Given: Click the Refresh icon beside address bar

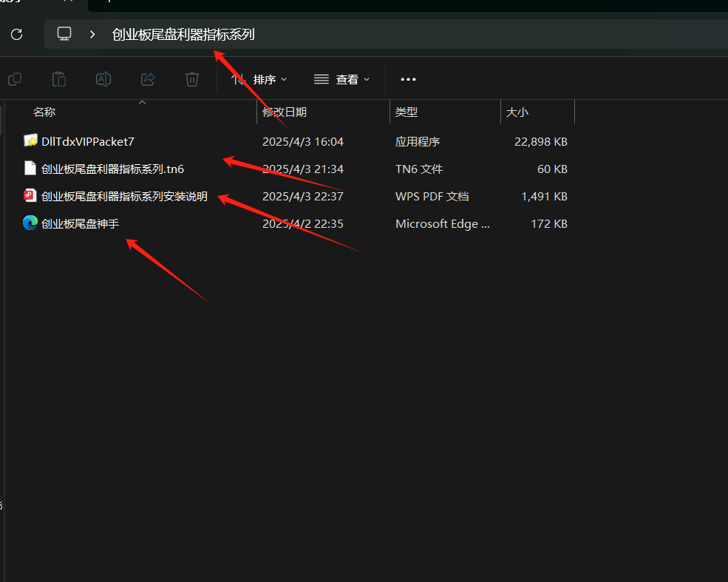Looking at the screenshot, I should [16, 34].
